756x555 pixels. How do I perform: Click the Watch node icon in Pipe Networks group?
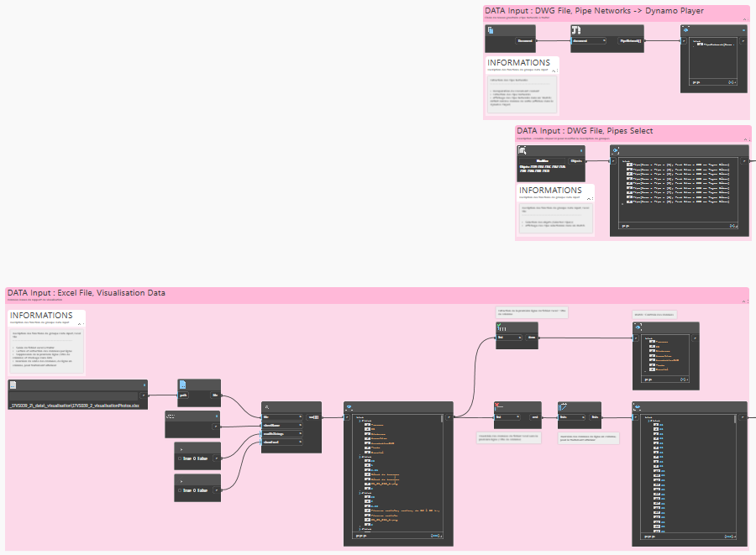click(x=686, y=30)
